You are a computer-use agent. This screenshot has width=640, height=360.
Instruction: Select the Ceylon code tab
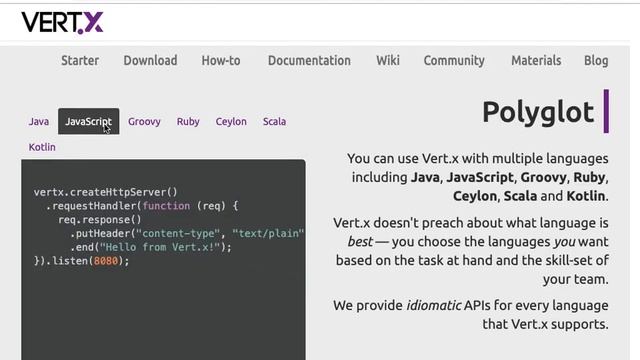pyautogui.click(x=231, y=121)
